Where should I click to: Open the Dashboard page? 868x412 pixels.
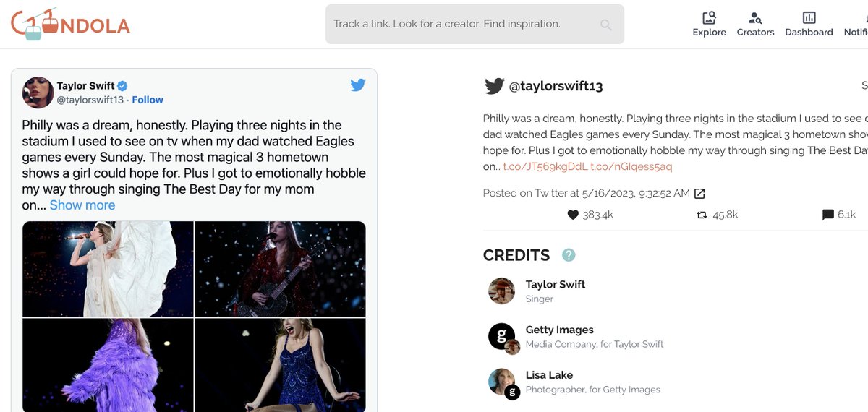(x=809, y=24)
